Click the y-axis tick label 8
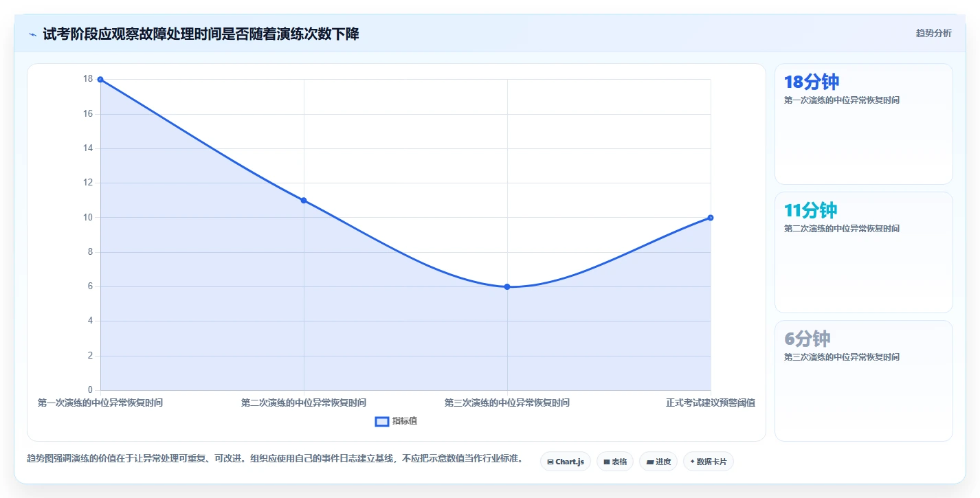Screen dimensions: 980x498 click(x=90, y=252)
